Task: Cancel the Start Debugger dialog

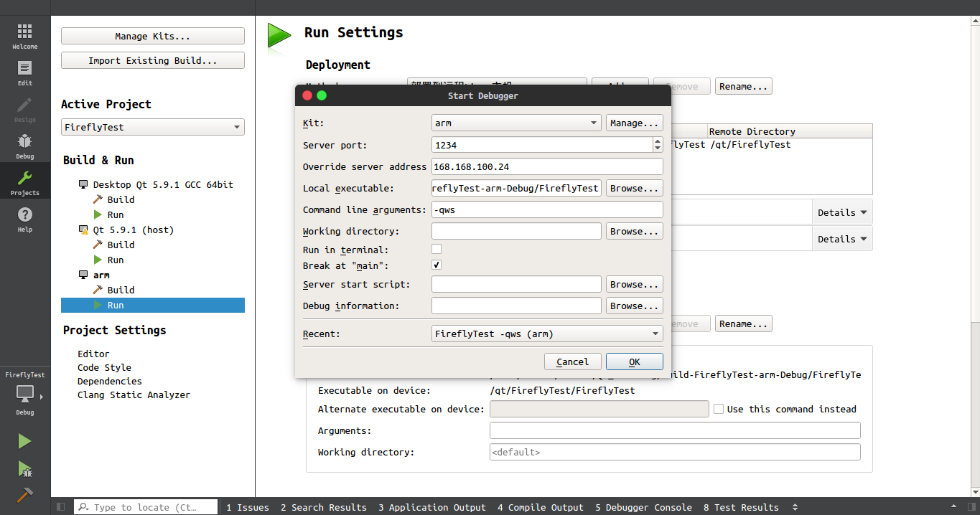Action: click(x=573, y=362)
